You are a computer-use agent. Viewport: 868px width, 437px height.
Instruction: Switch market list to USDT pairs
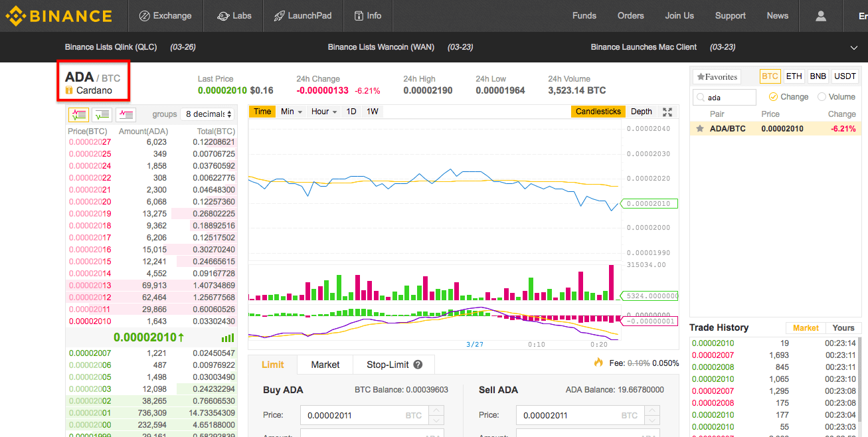845,76
